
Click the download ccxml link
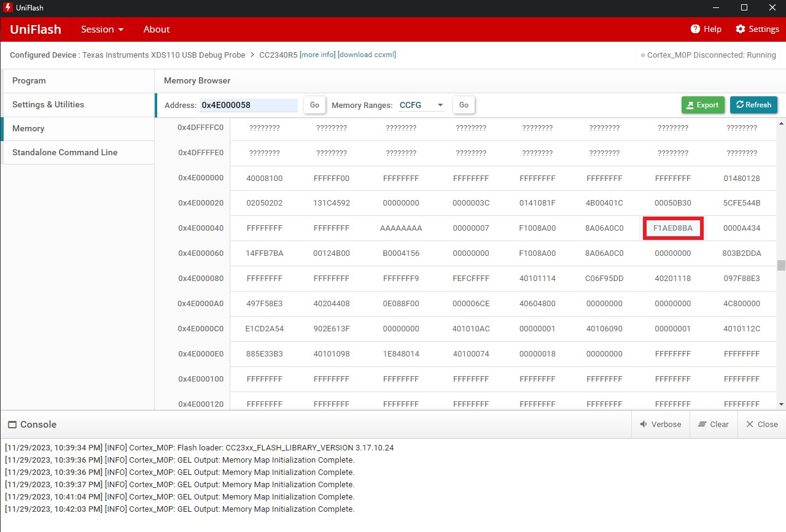(x=367, y=55)
